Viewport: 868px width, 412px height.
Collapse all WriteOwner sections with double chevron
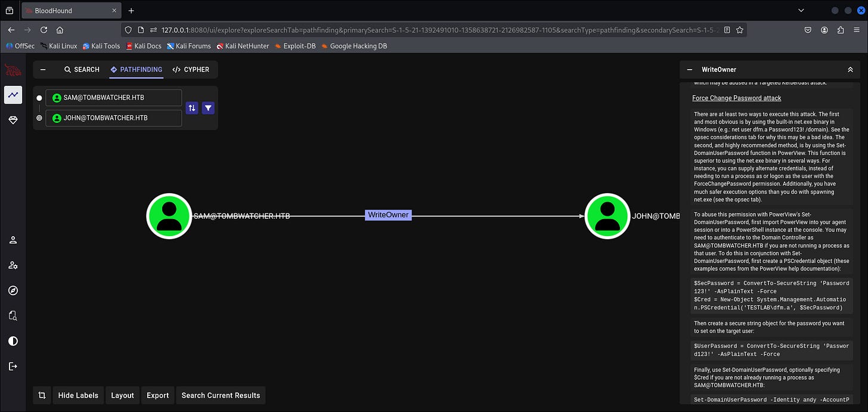coord(850,70)
